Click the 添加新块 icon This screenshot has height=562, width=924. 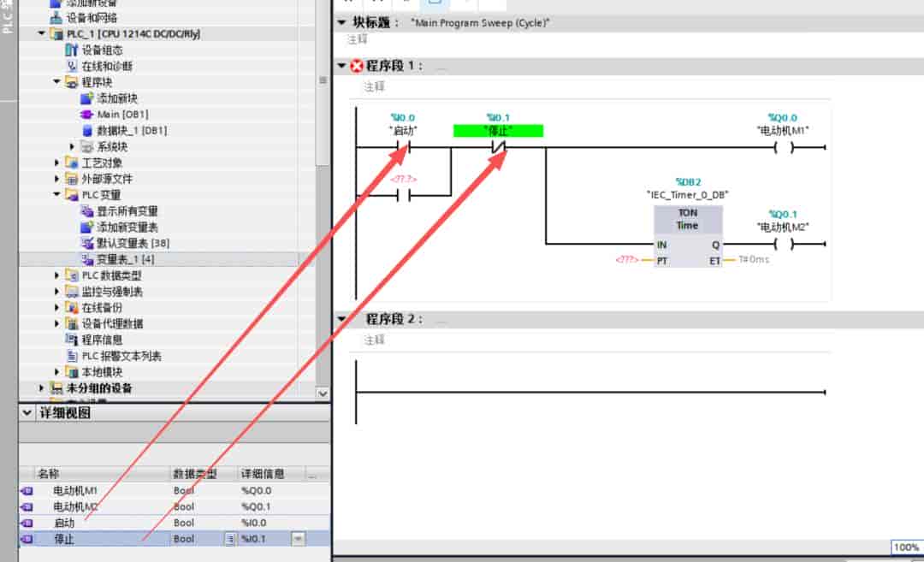tap(86, 98)
